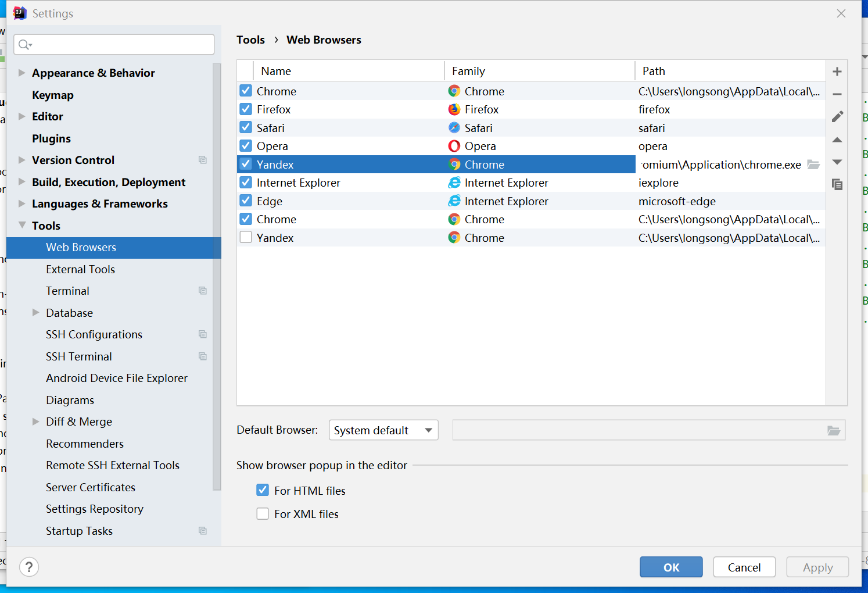The image size is (868, 593).
Task: Expand Editor settings section
Action: click(22, 116)
